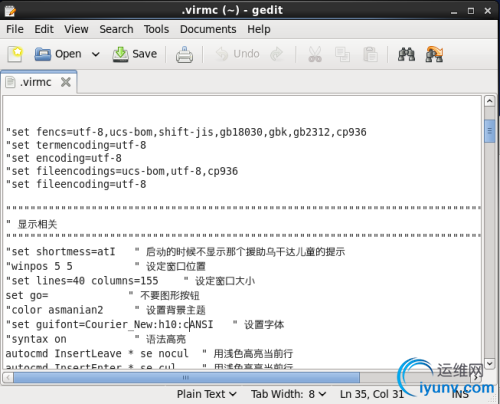The width and height of the screenshot is (500, 404).
Task: Paste with the clipboard icon
Action: point(370,54)
